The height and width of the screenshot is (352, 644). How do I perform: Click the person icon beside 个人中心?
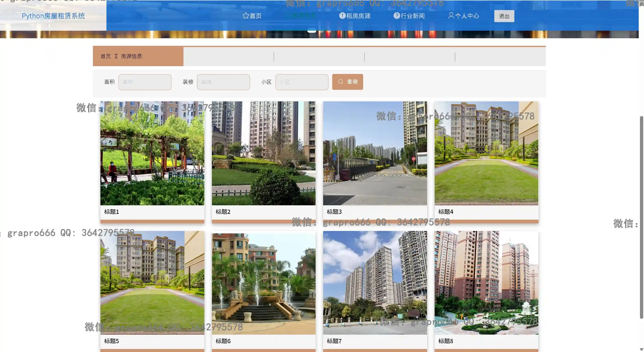[x=451, y=16]
